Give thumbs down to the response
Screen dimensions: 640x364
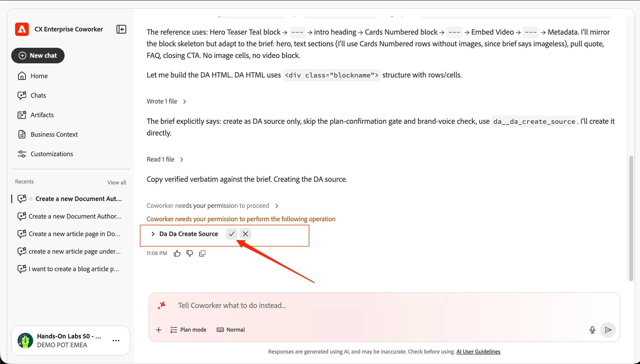click(x=190, y=253)
